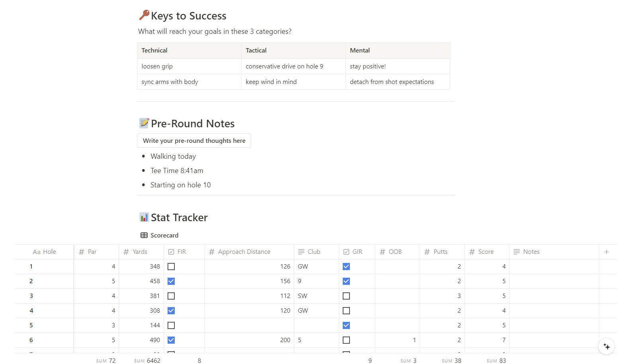This screenshot has width=617, height=364.
Task: Click the plus icon to add a table property
Action: [x=607, y=251]
